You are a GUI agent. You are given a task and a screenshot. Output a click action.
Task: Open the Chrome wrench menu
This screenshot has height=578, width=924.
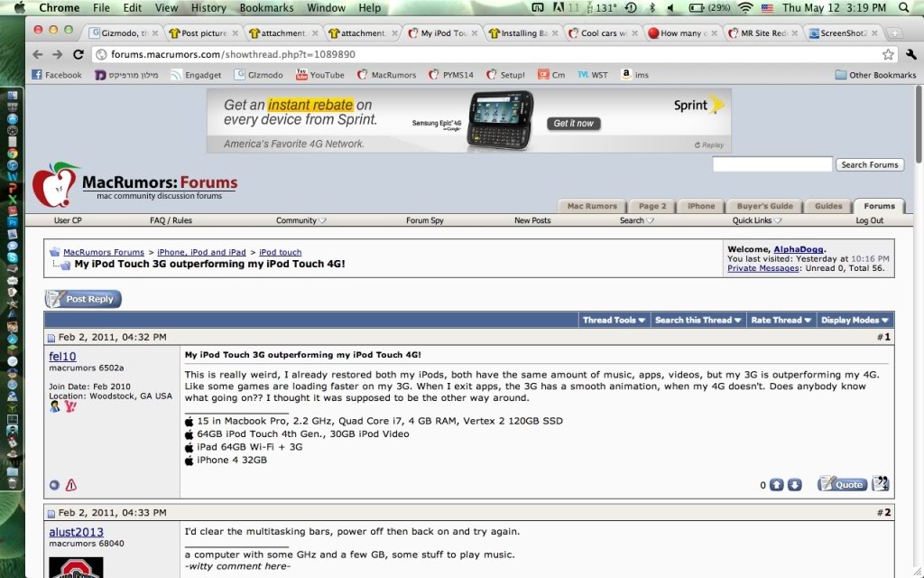click(x=911, y=54)
